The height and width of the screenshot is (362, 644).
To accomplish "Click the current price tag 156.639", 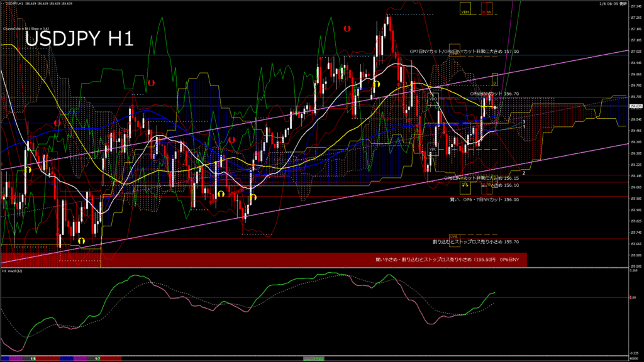I will click(635, 106).
